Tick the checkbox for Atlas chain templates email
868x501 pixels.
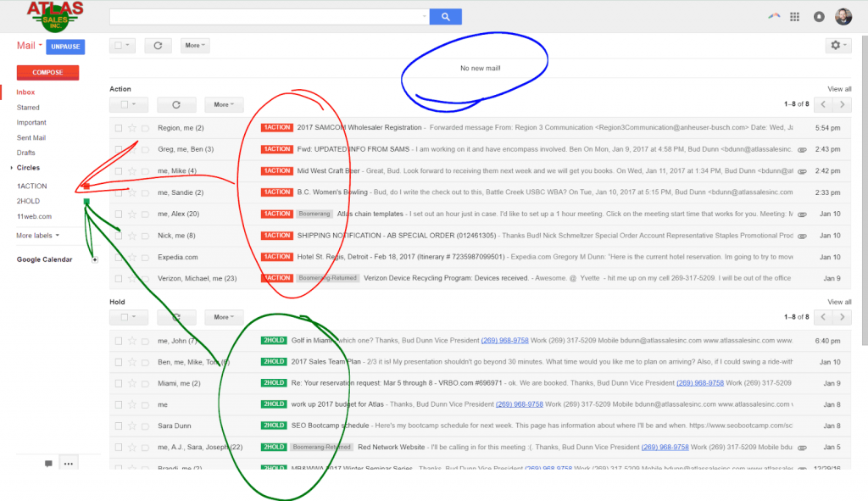(x=119, y=214)
